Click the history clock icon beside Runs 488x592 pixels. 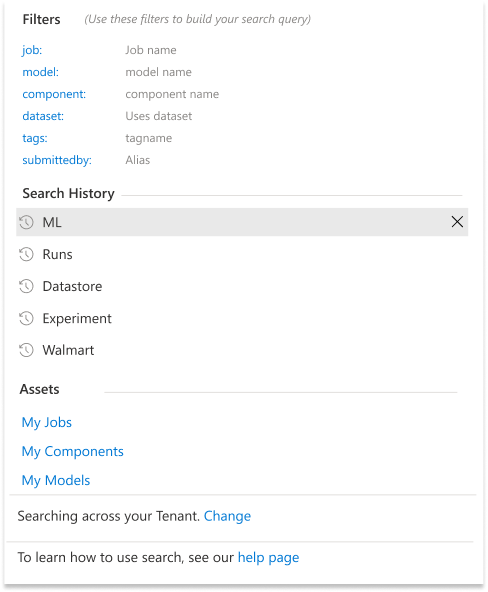tap(26, 254)
